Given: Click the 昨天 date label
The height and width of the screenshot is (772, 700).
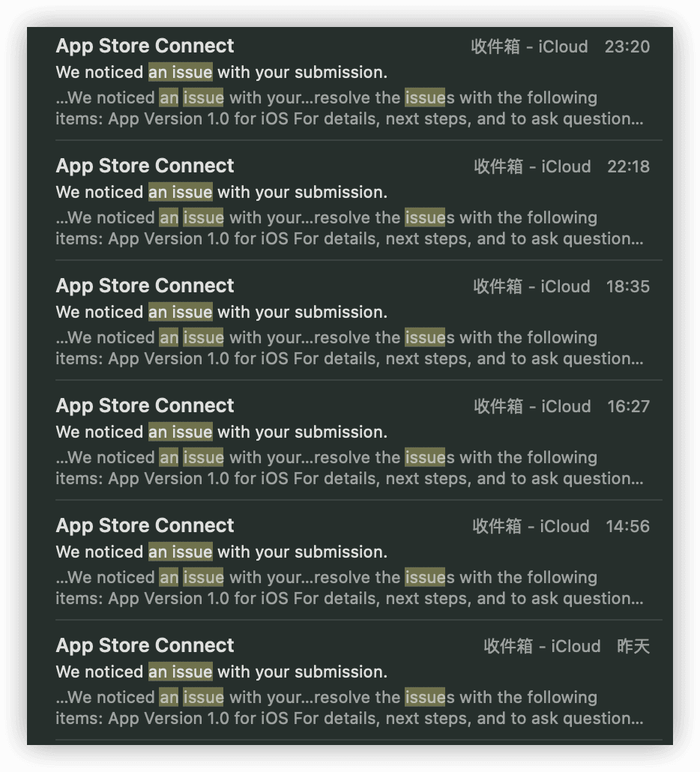Looking at the screenshot, I should point(633,646).
